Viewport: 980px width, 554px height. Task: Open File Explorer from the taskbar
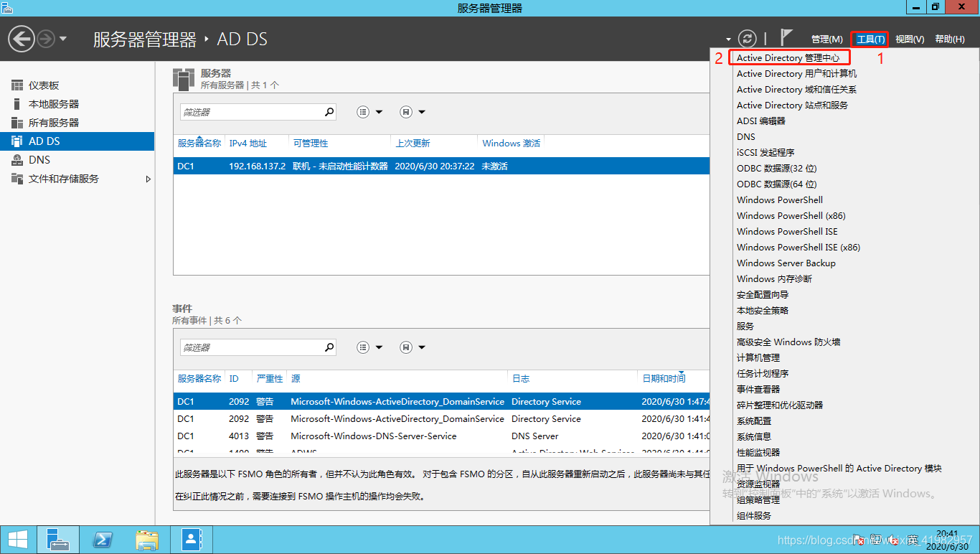tap(147, 540)
